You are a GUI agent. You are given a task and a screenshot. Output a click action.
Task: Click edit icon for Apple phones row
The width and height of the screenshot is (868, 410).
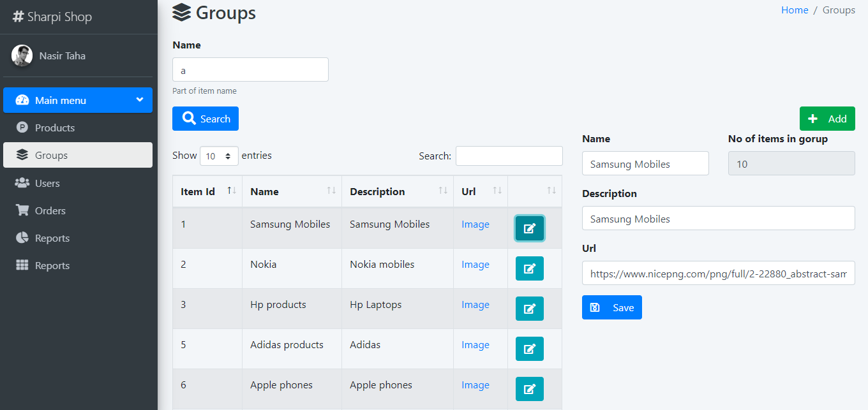(529, 389)
